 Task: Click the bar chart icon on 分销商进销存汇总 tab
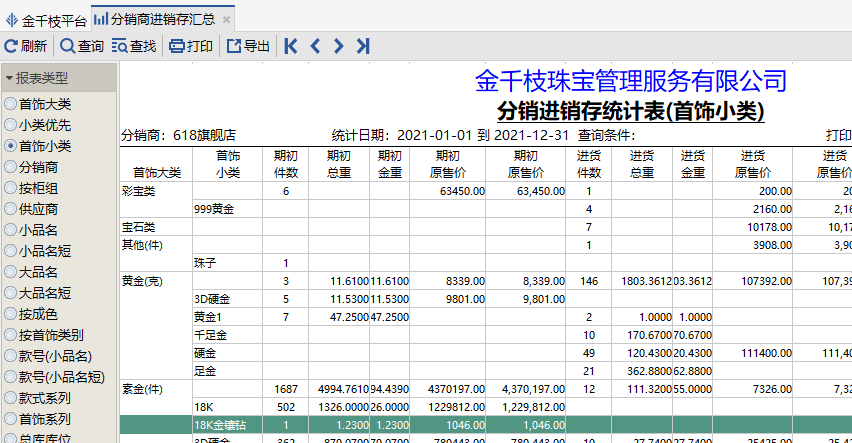[101, 20]
